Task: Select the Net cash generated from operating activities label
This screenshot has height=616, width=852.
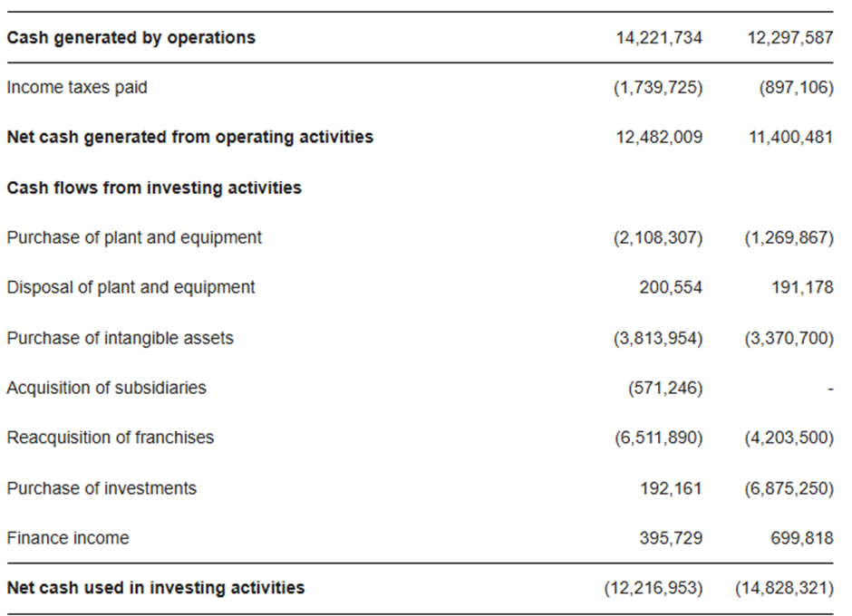Action: point(190,137)
